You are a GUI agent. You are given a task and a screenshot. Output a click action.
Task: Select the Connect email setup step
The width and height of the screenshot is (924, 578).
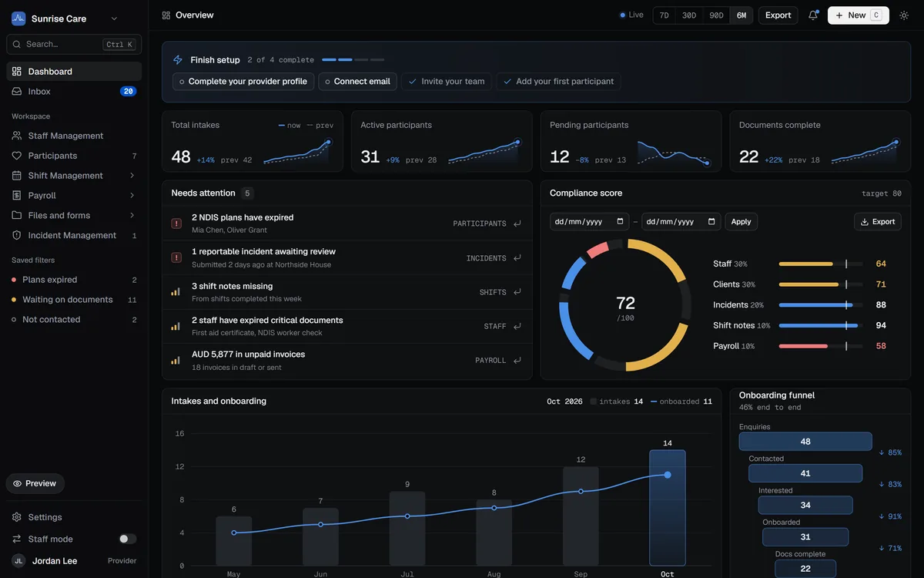(x=358, y=82)
